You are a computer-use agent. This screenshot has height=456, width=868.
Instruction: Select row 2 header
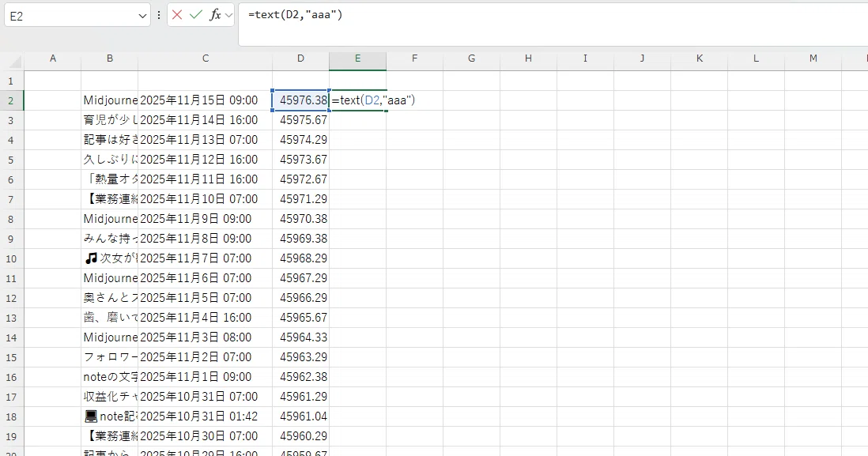coord(12,100)
